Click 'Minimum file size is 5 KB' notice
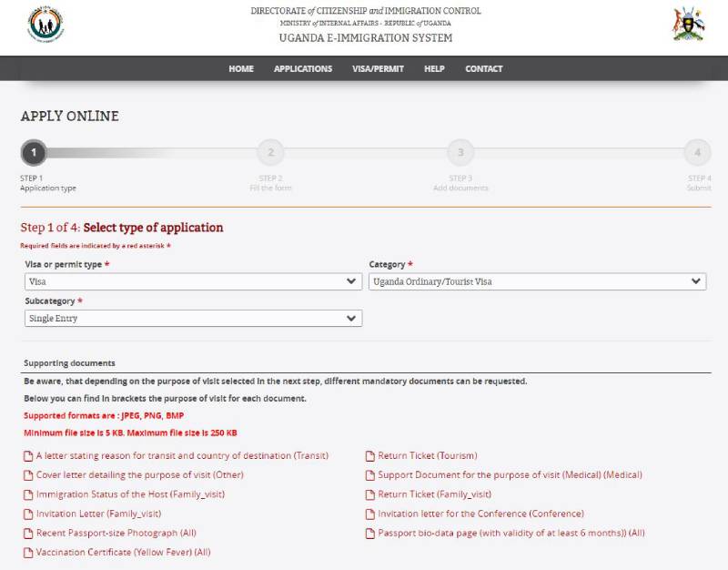 click(74, 433)
